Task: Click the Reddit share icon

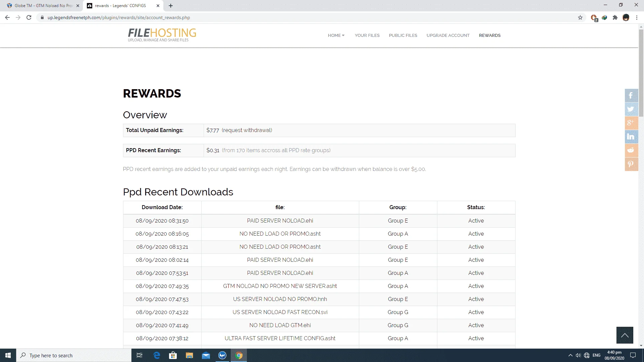Action: coord(631,150)
